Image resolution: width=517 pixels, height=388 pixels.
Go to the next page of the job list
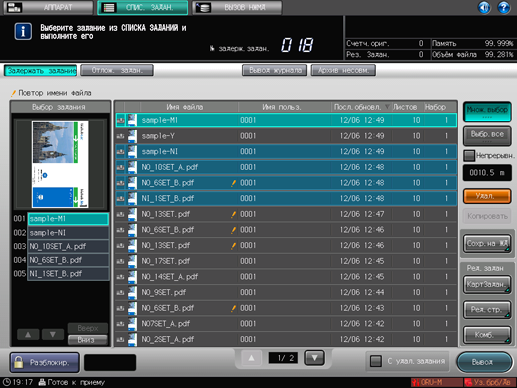point(314,358)
